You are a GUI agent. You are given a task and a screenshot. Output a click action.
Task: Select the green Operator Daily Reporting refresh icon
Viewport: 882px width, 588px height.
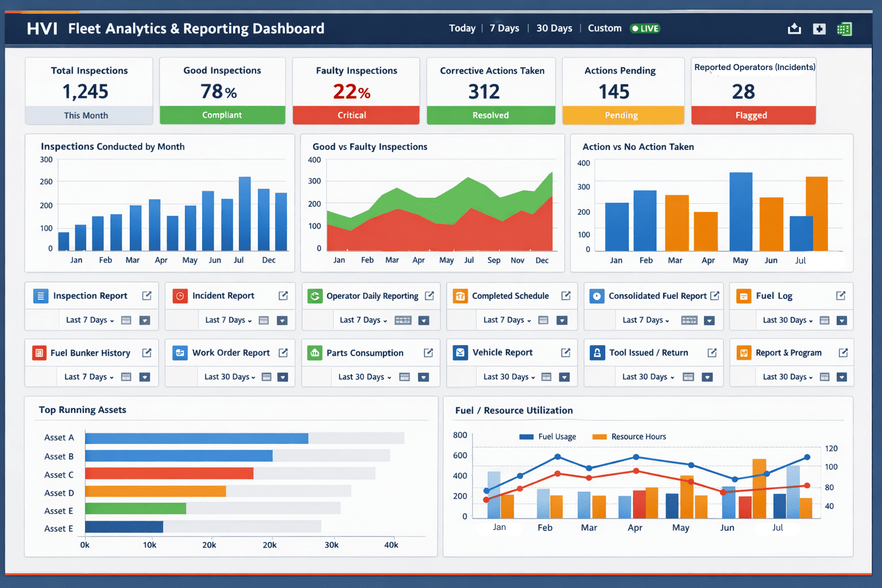(314, 295)
